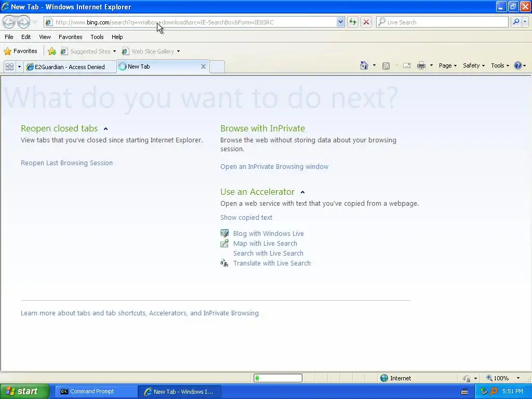Open the Favorites menu in menu bar

[70, 37]
